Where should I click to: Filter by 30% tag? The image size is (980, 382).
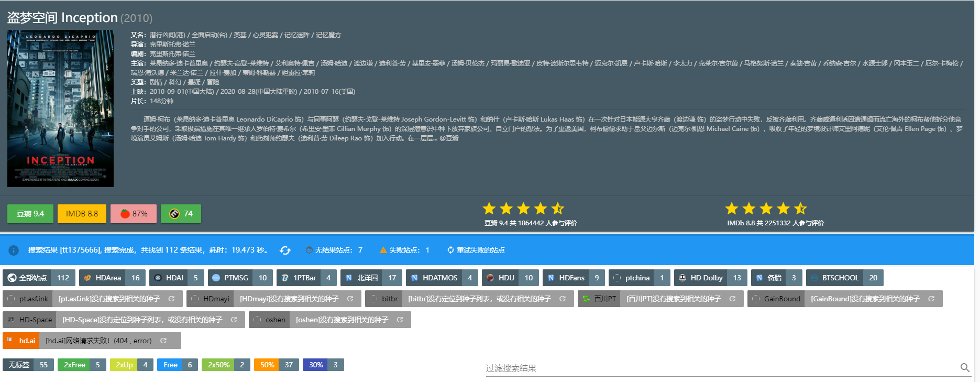point(323,365)
